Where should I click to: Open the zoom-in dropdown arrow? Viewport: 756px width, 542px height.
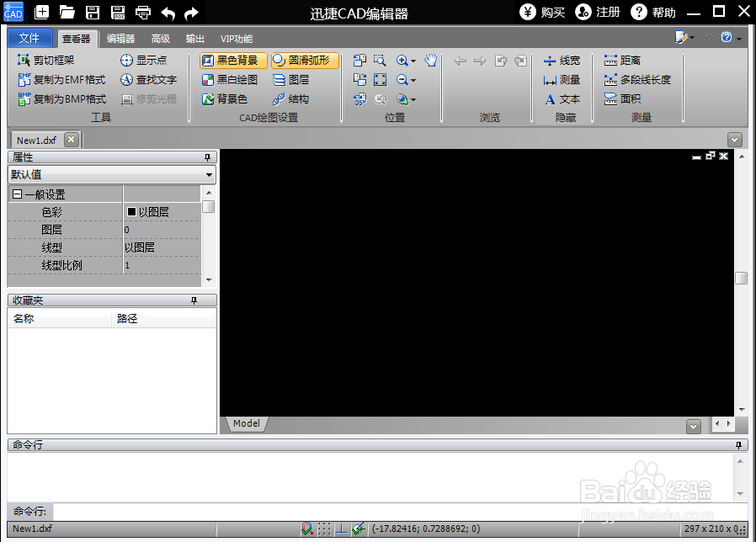[413, 61]
